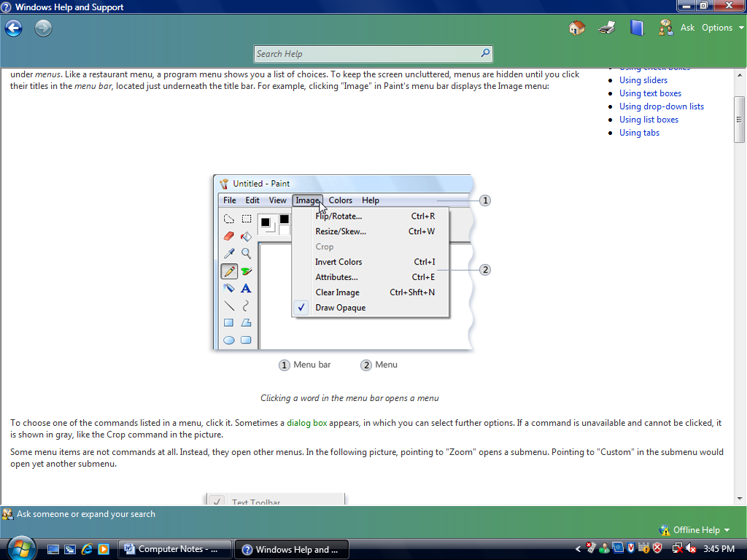The height and width of the screenshot is (560, 747).
Task: Select the Fill With Color bucket tool
Action: (247, 236)
